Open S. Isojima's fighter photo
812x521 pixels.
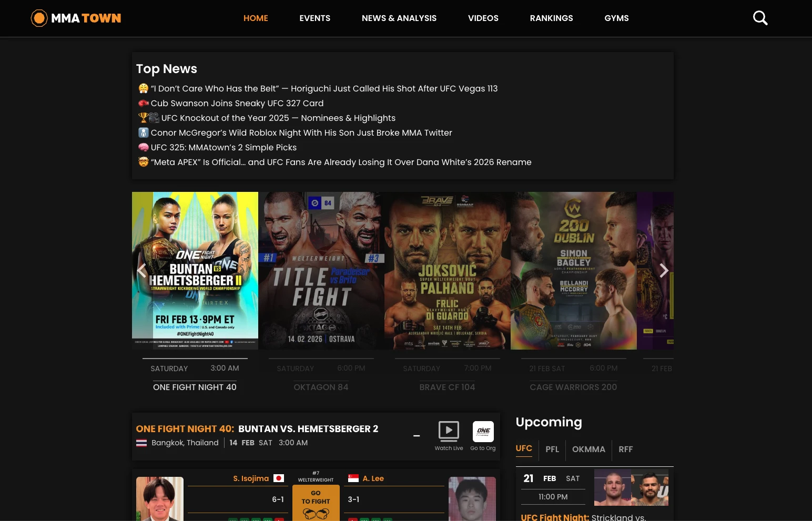[160, 499]
